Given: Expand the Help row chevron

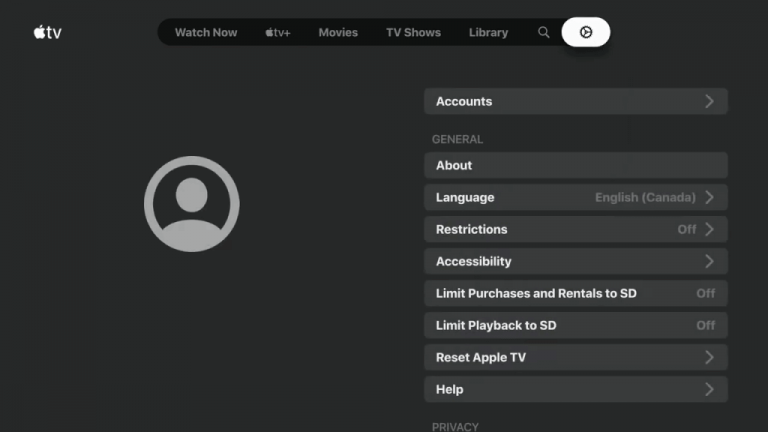Looking at the screenshot, I should pos(709,389).
